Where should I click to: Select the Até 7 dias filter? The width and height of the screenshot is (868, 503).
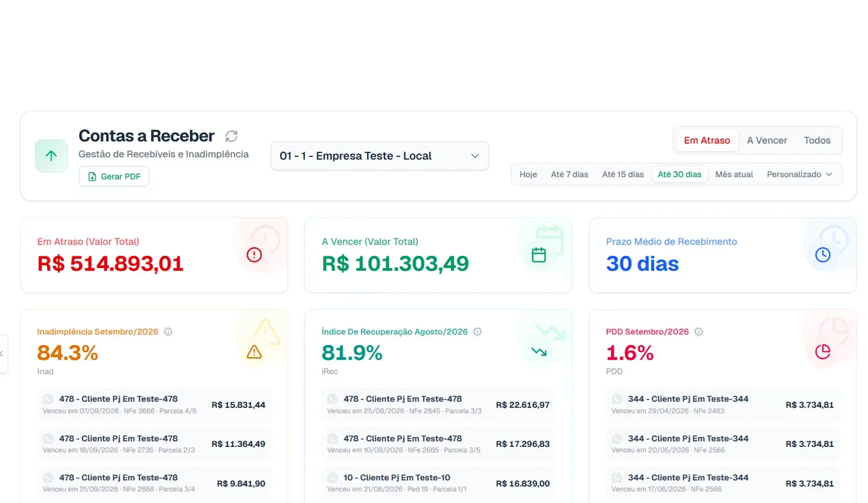click(569, 174)
